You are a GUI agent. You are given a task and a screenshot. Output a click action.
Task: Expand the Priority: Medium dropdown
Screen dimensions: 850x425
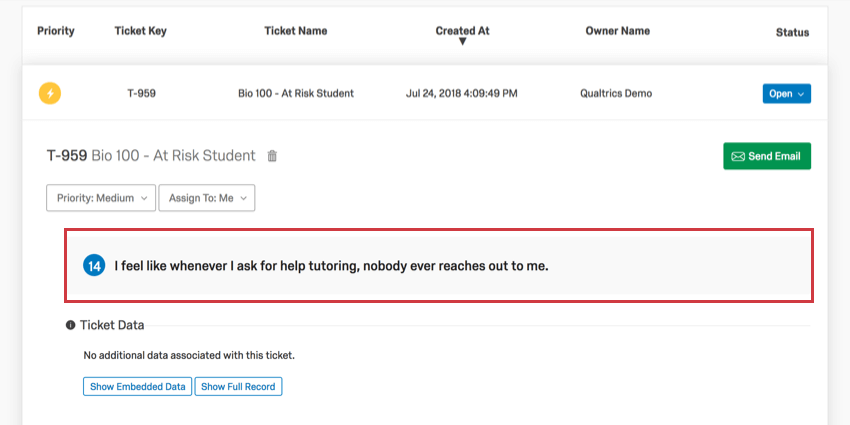point(101,198)
